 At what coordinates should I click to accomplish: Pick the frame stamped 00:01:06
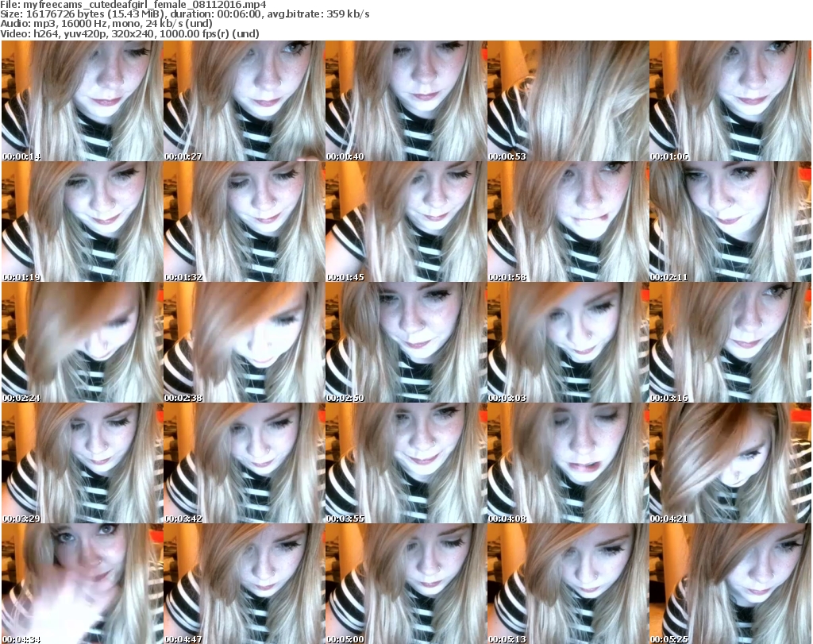(730, 101)
